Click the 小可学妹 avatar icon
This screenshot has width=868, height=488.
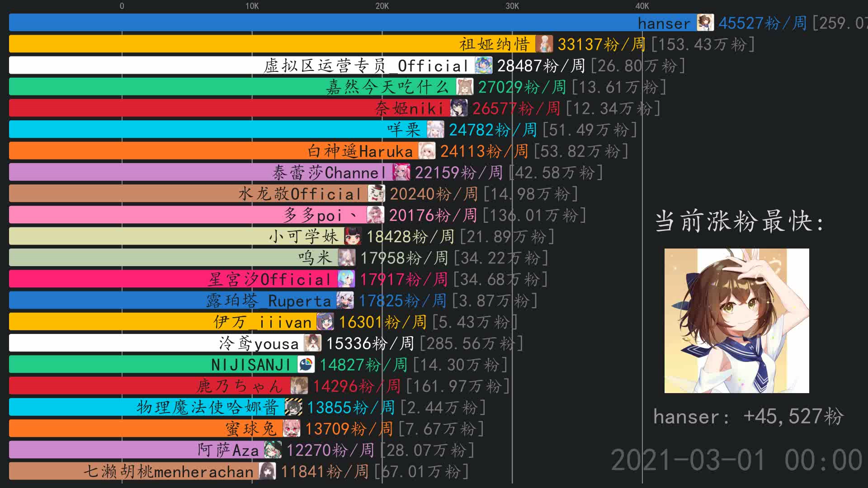(x=353, y=236)
